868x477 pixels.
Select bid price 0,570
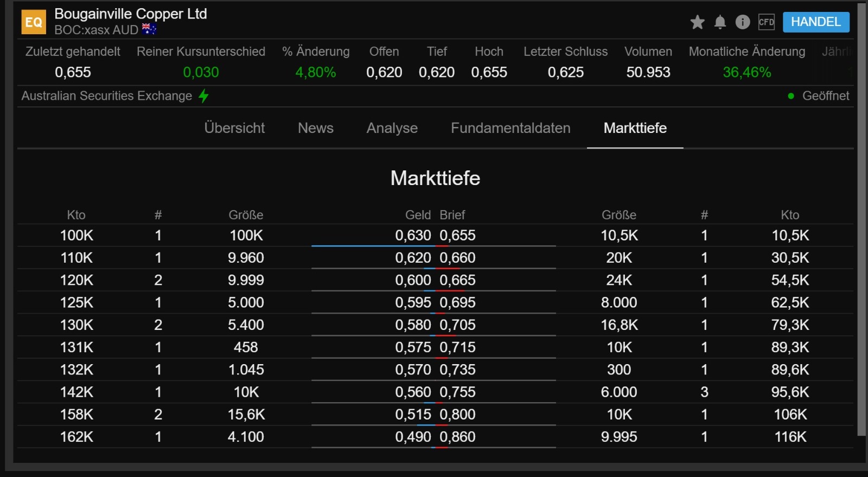(x=413, y=370)
